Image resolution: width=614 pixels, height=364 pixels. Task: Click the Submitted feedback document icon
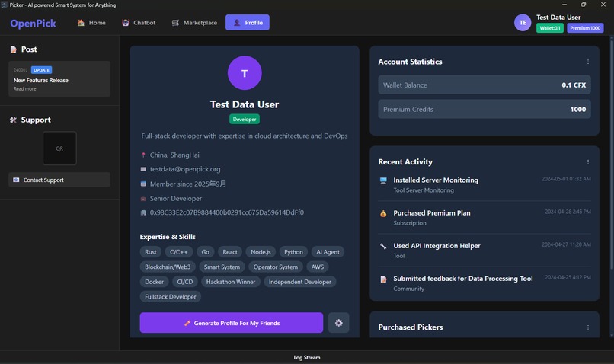click(x=383, y=279)
